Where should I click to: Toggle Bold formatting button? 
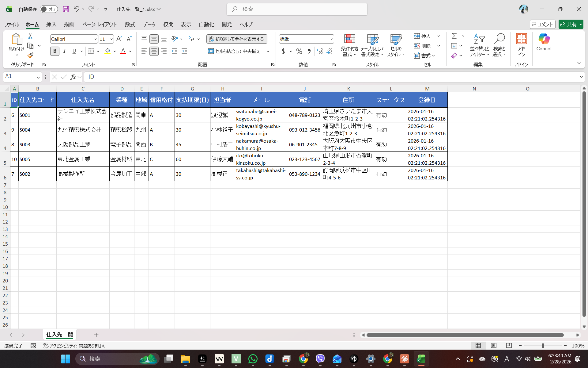(55, 51)
